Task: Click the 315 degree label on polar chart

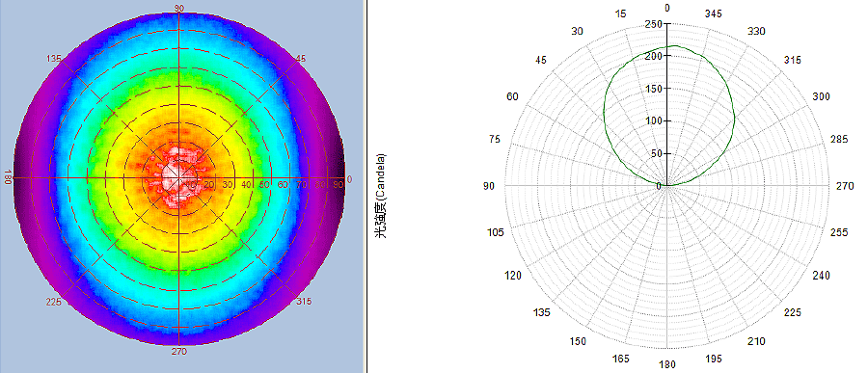Action: click(x=792, y=60)
